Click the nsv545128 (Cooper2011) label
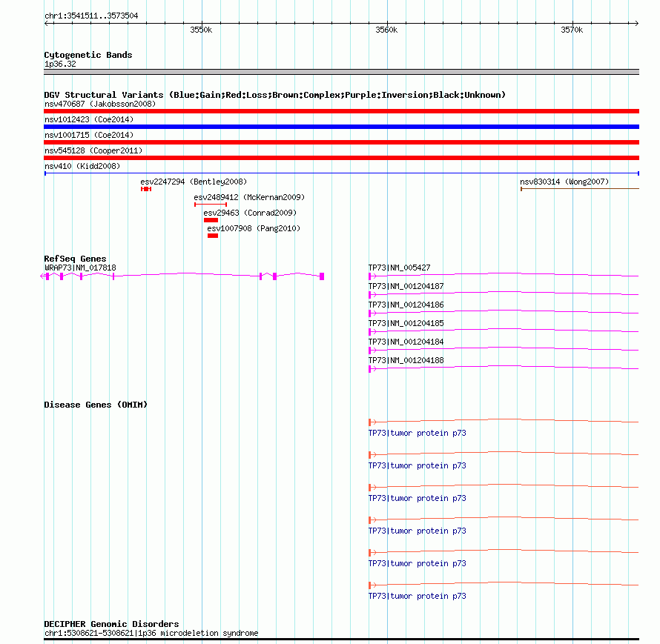660x644 pixels. (x=93, y=150)
